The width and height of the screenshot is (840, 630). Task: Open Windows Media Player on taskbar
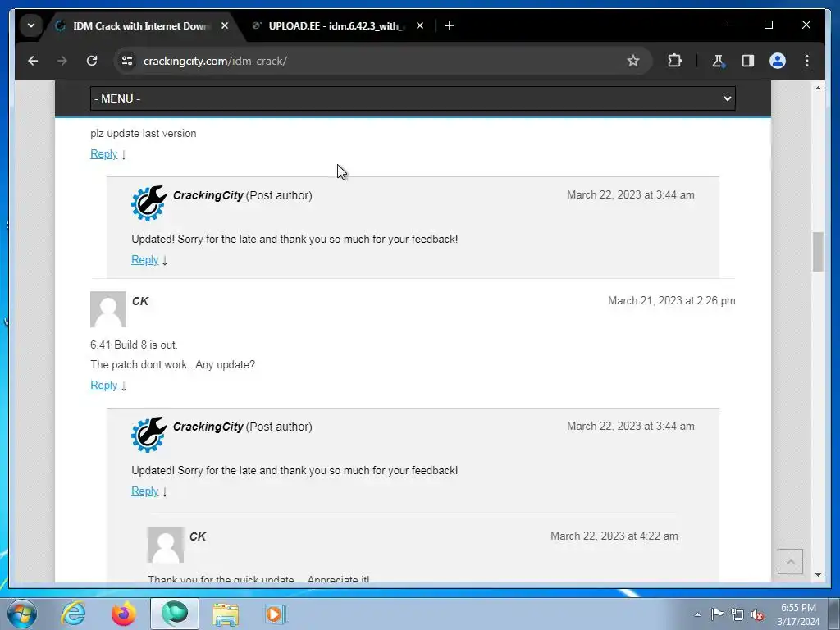tap(276, 614)
